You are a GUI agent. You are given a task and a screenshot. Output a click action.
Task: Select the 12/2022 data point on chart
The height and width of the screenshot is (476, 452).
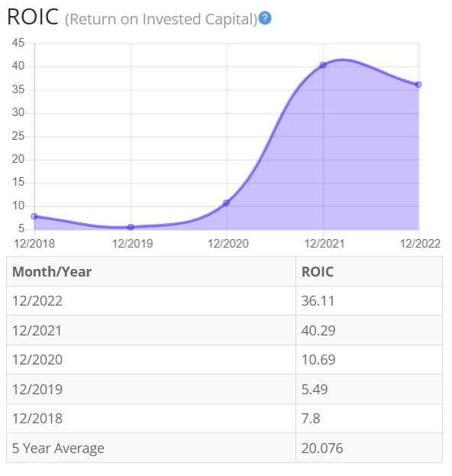click(418, 84)
